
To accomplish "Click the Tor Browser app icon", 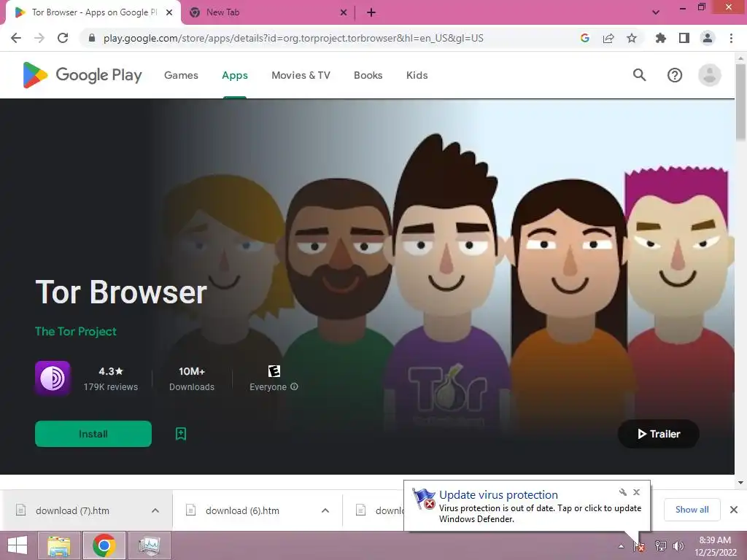I will click(x=53, y=378).
